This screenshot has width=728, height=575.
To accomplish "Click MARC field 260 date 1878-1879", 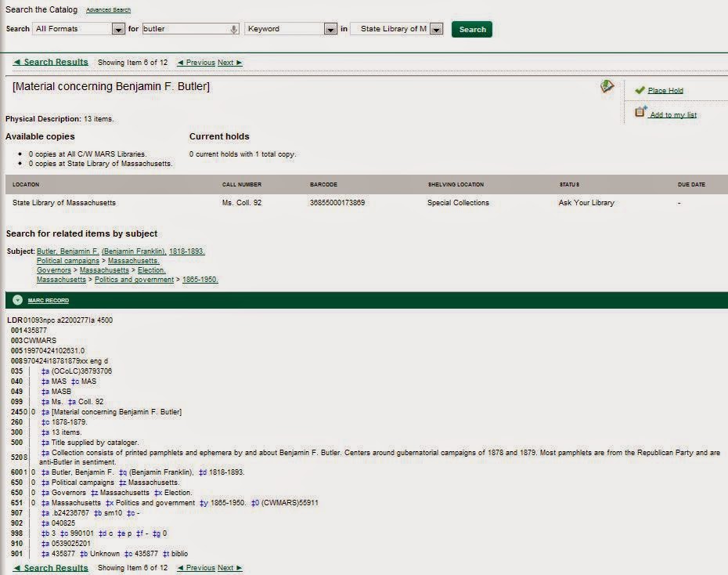I will [x=69, y=422].
